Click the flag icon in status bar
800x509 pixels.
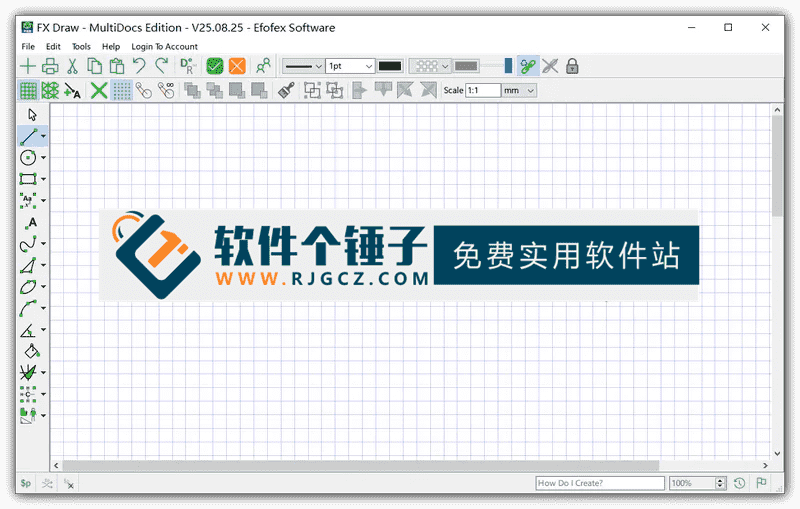pyautogui.click(x=761, y=482)
